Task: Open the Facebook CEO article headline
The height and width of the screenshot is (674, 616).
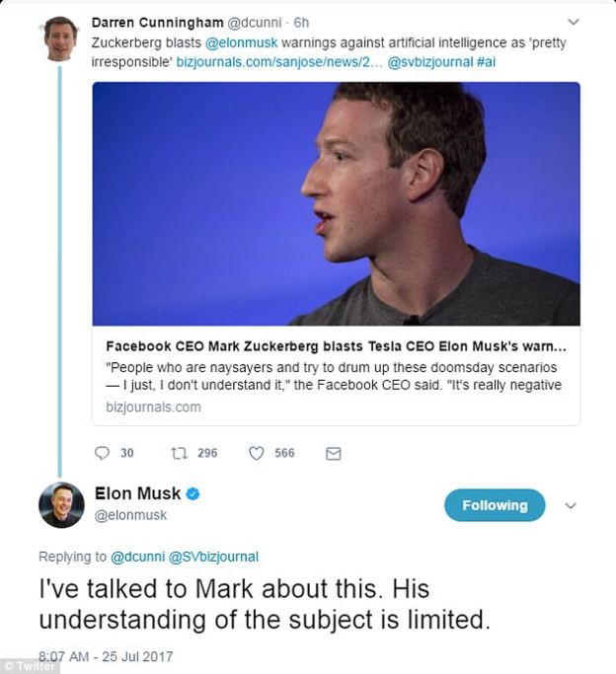Action: pyautogui.click(x=337, y=346)
